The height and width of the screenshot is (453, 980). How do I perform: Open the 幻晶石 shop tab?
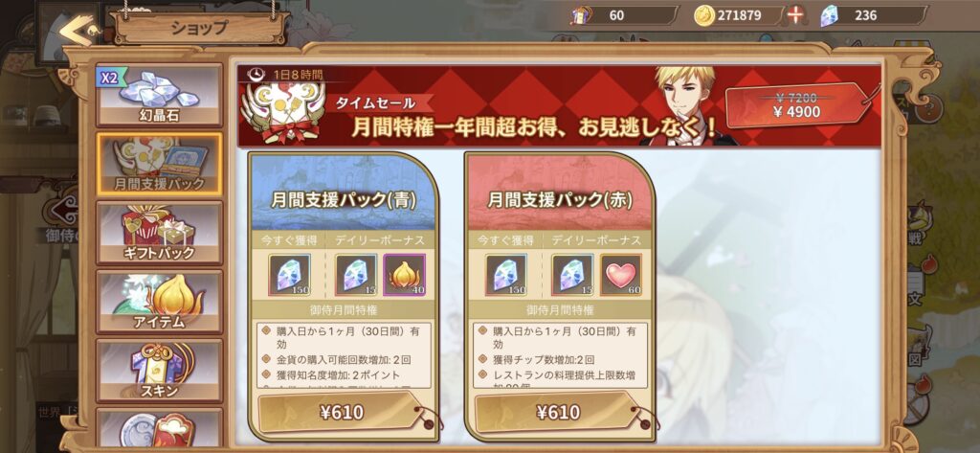click(x=160, y=95)
